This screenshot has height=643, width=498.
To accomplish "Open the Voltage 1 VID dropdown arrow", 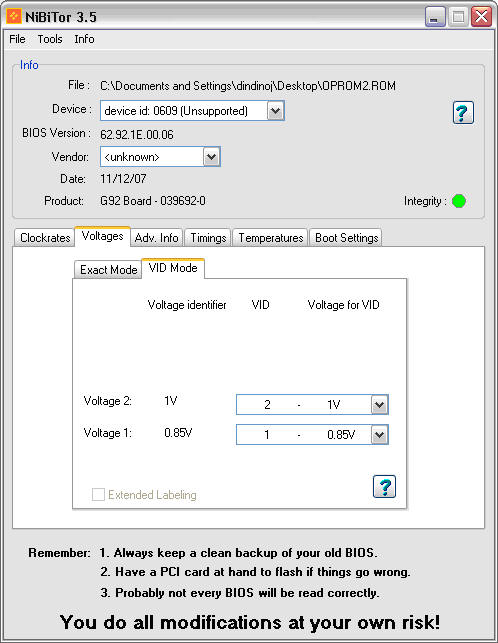I will click(x=379, y=435).
